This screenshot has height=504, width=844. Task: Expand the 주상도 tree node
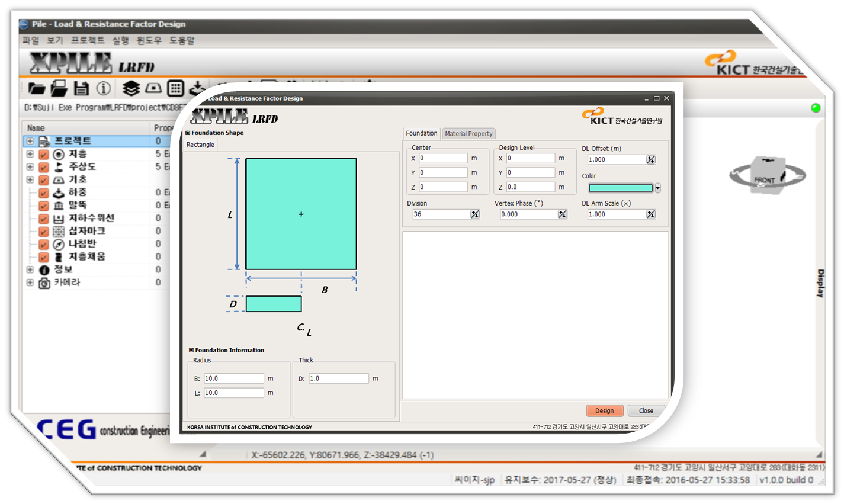coord(30,167)
